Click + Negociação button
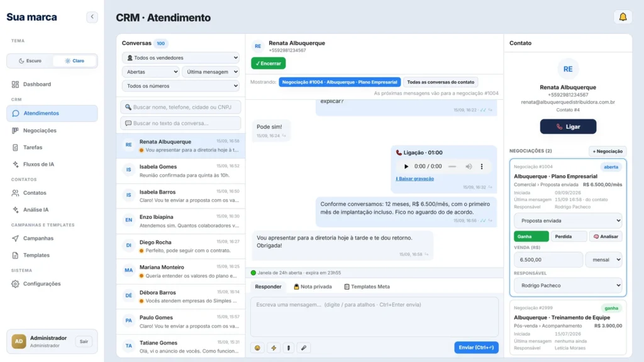644x362 pixels. tap(608, 151)
